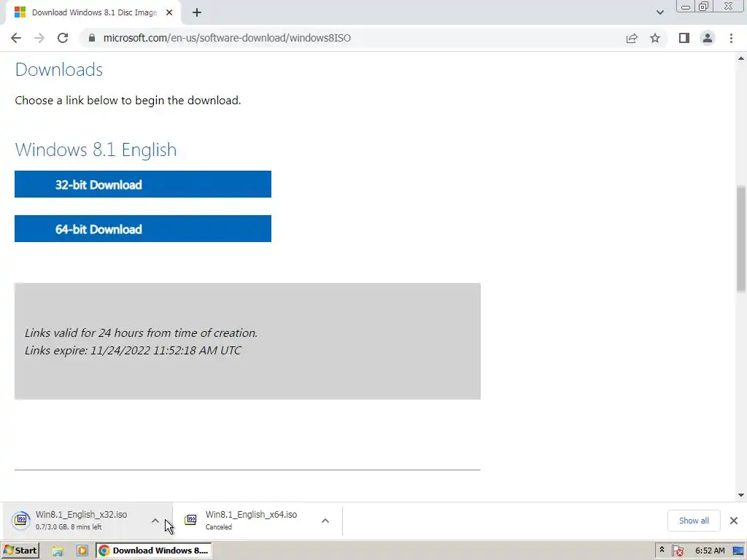Close the Download Windows 8.1 Disc Image tab
Viewport: 747px width, 560px height.
[169, 13]
